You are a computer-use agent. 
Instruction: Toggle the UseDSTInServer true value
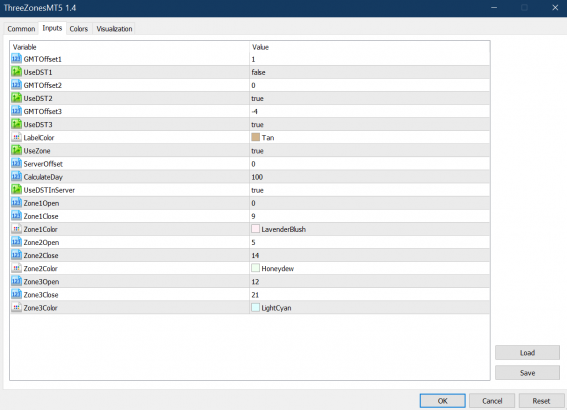click(x=370, y=190)
